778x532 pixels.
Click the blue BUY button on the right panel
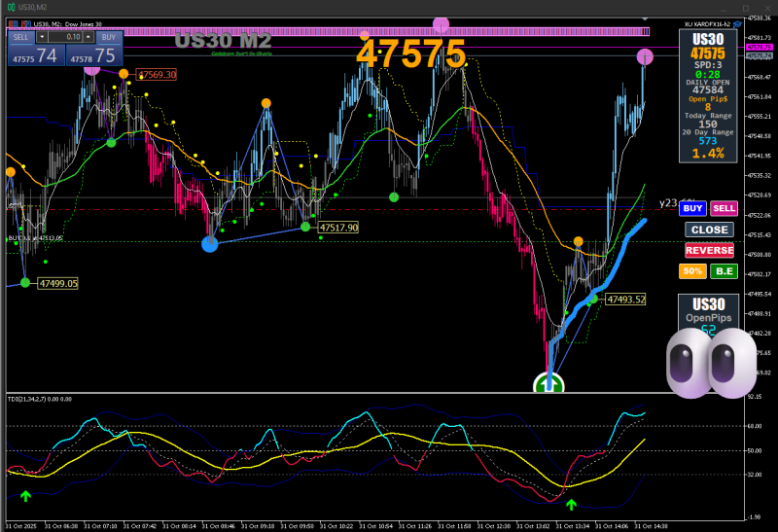pyautogui.click(x=692, y=208)
